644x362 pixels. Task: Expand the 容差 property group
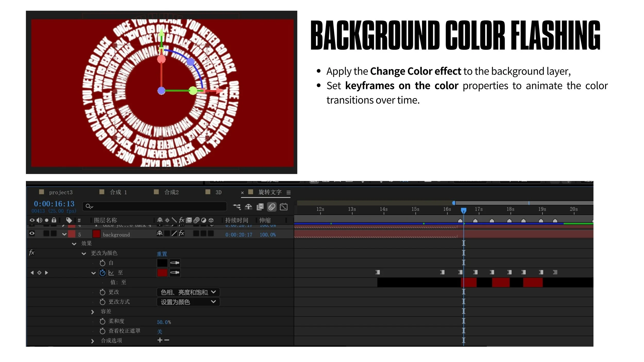tap(93, 312)
